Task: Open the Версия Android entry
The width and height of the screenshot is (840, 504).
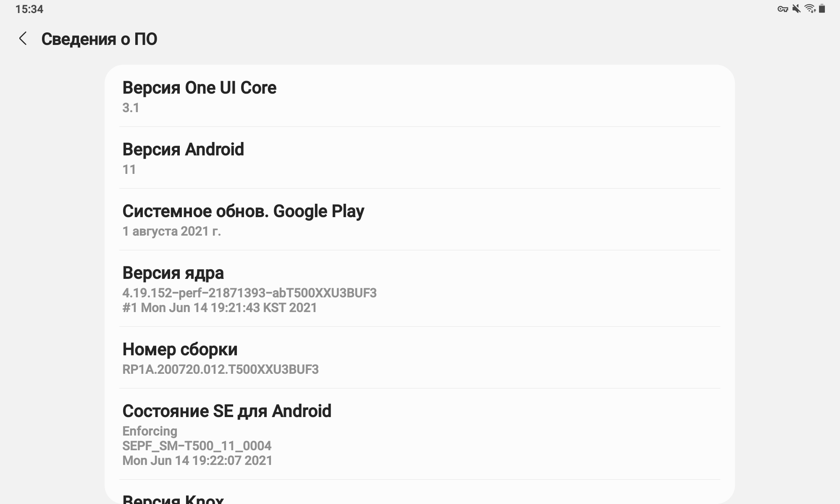Action: point(420,157)
